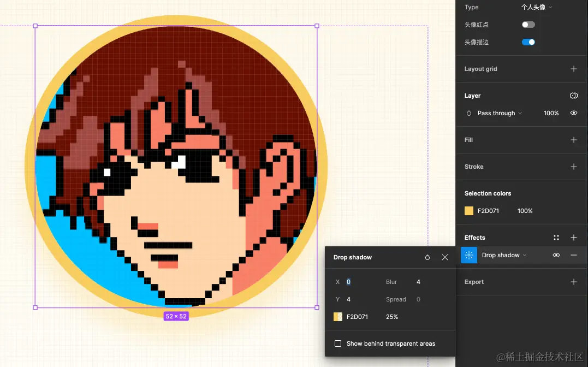Click blend mode droplet icon beside Pass through
The height and width of the screenshot is (367, 588).
coord(469,113)
